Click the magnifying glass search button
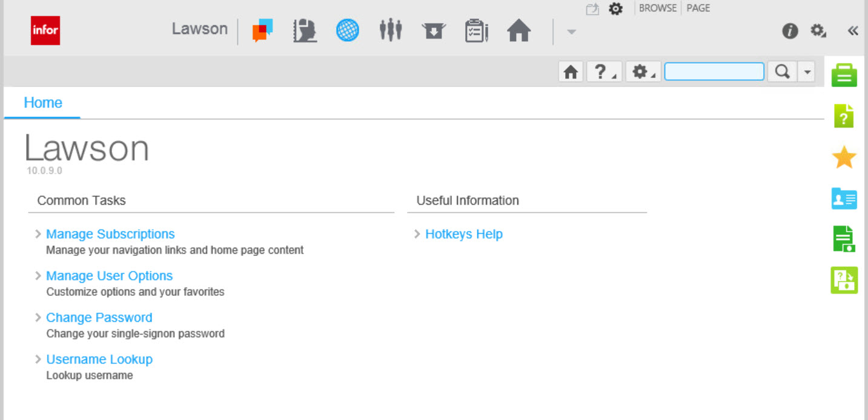 coord(782,72)
